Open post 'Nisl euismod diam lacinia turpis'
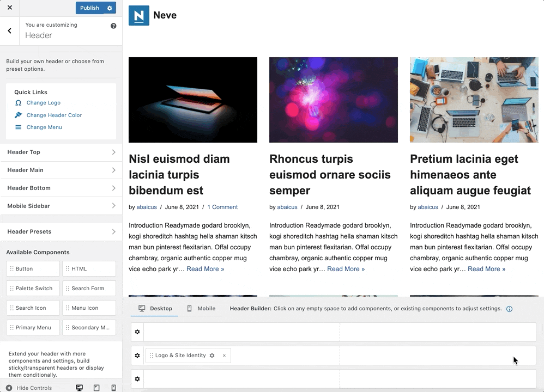The image size is (544, 392). pyautogui.click(x=179, y=175)
